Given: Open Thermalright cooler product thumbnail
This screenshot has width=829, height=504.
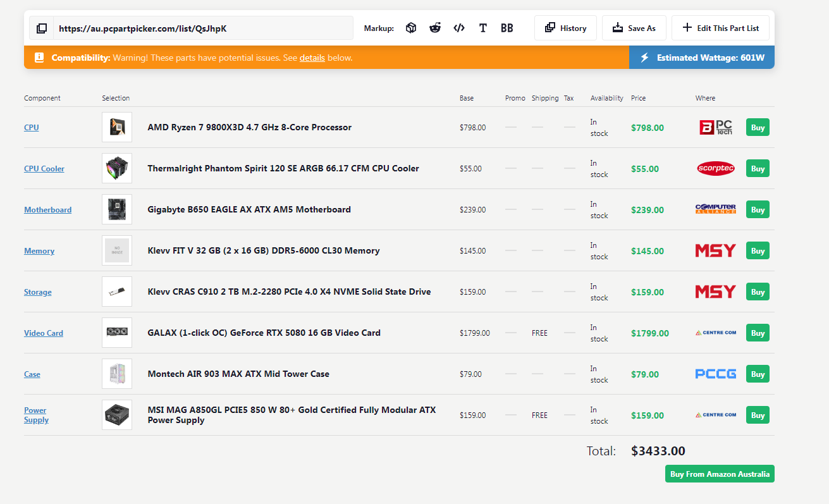Looking at the screenshot, I should coord(117,168).
